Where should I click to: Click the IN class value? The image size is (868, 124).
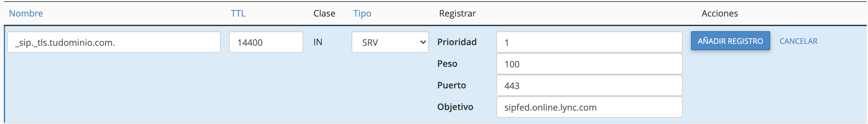[318, 42]
